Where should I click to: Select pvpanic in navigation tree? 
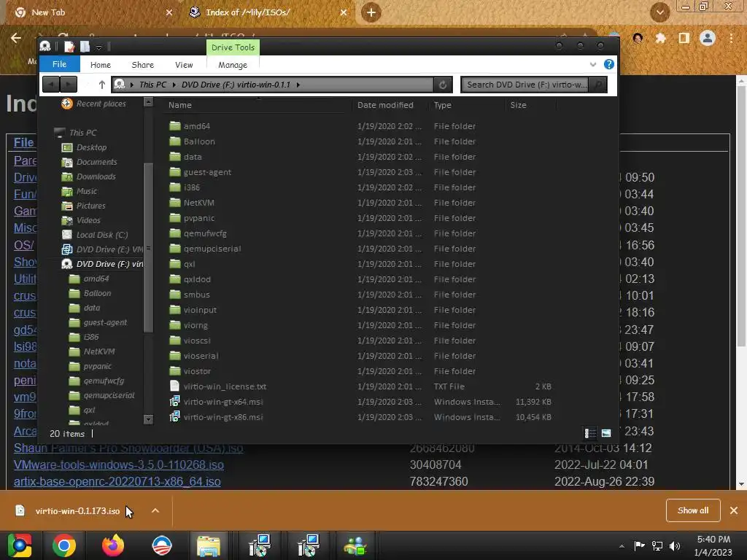coord(97,366)
